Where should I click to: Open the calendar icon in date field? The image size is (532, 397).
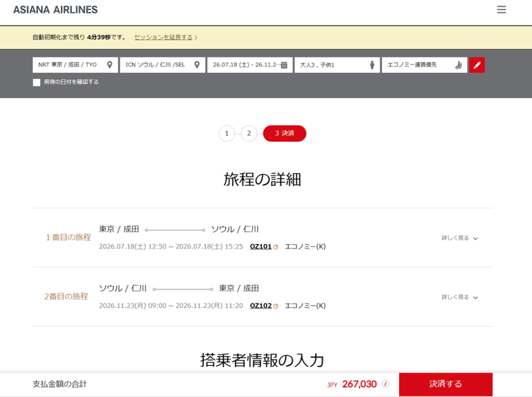[284, 65]
